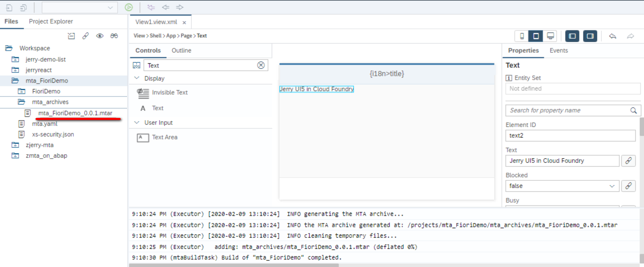The width and height of the screenshot is (644, 267).
Task: Open the Blocked false dropdown
Action: [x=562, y=186]
